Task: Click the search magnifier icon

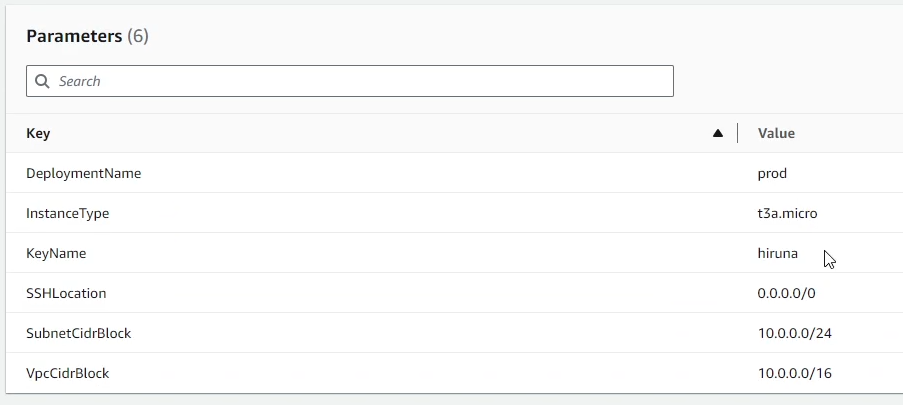Action: pos(42,81)
